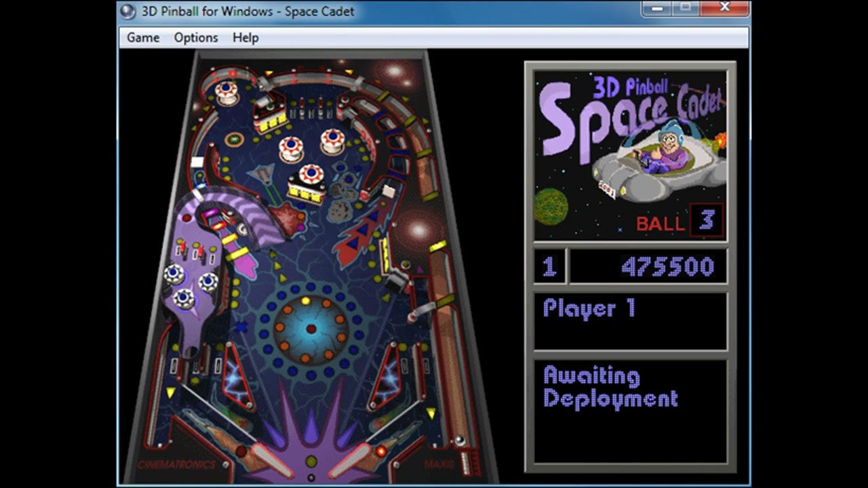Click the green planet in the logo panel
Image resolution: width=868 pixels, height=488 pixels.
(x=551, y=206)
